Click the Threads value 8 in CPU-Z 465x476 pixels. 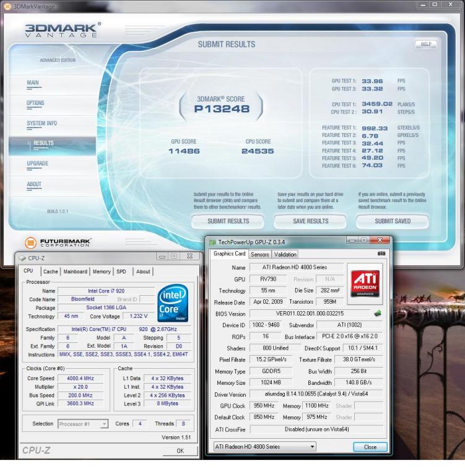pos(183,423)
